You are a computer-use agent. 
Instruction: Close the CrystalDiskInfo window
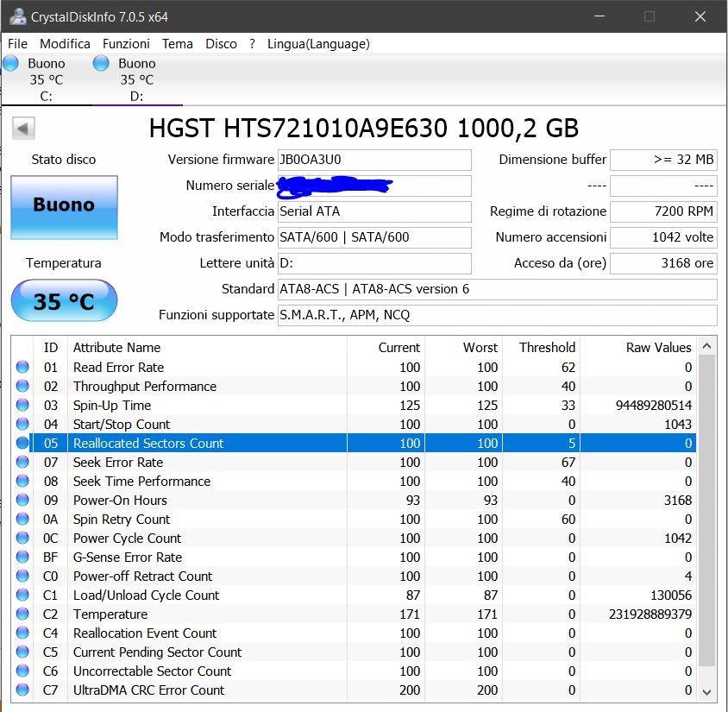point(700,16)
